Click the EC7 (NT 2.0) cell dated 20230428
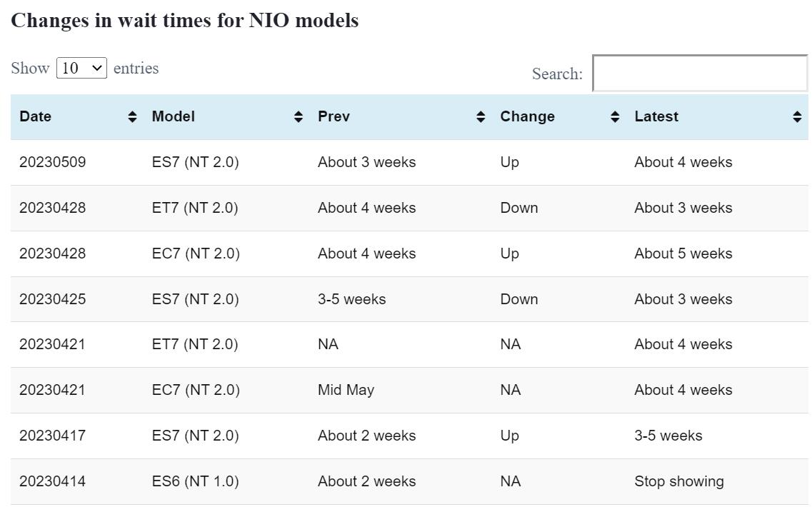 pyautogui.click(x=196, y=254)
